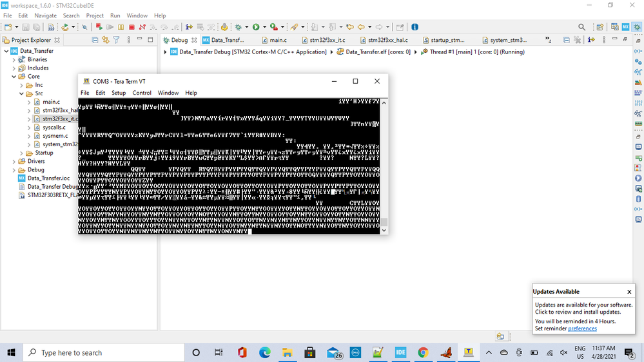Select main.c in Project Explorer tree
This screenshot has width=644, height=362.
click(51, 102)
